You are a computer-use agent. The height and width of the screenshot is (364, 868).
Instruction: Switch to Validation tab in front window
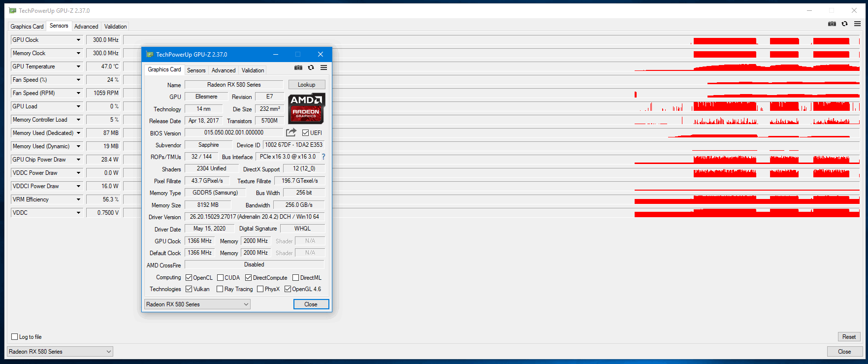[x=253, y=70]
